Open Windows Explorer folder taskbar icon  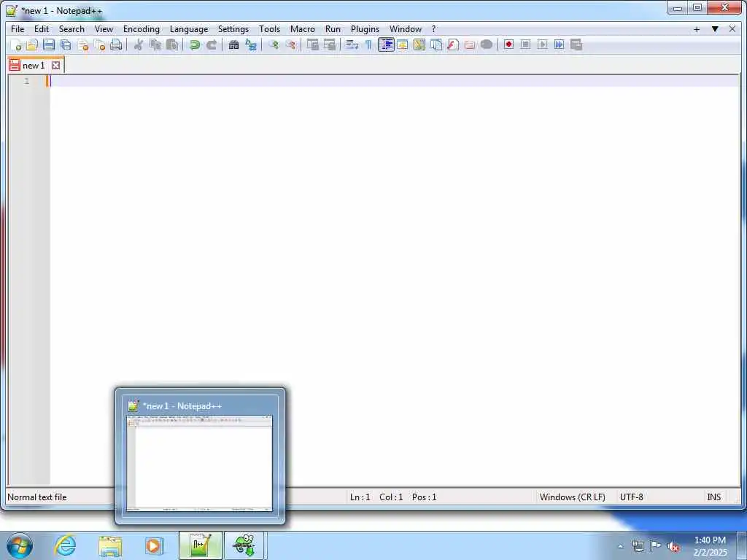pos(110,545)
